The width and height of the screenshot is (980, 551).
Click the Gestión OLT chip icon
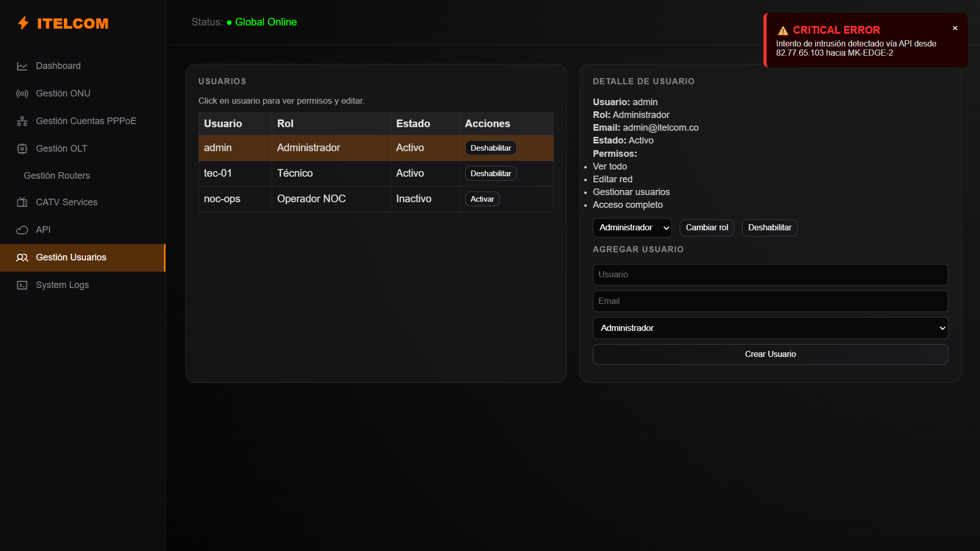(x=22, y=149)
